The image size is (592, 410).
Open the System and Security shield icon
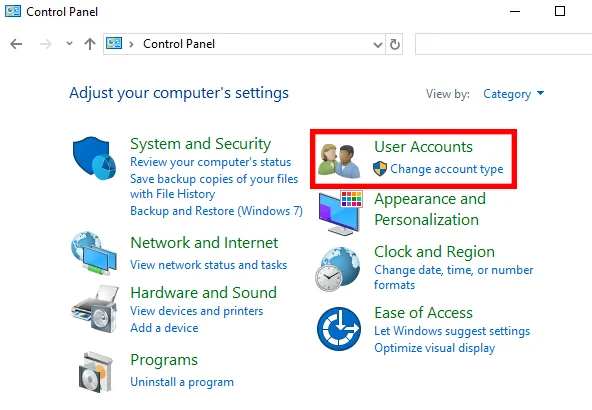94,158
